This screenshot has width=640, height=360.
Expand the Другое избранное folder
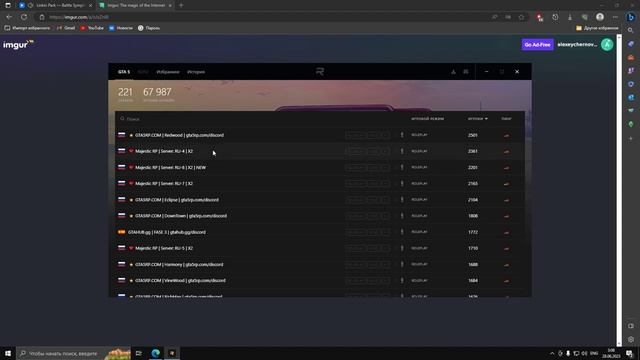click(597, 28)
